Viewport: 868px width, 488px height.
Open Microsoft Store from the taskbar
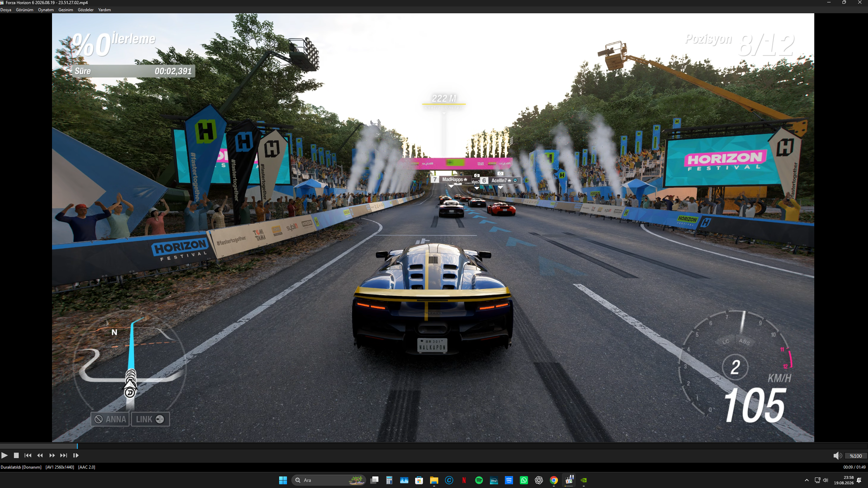point(419,480)
